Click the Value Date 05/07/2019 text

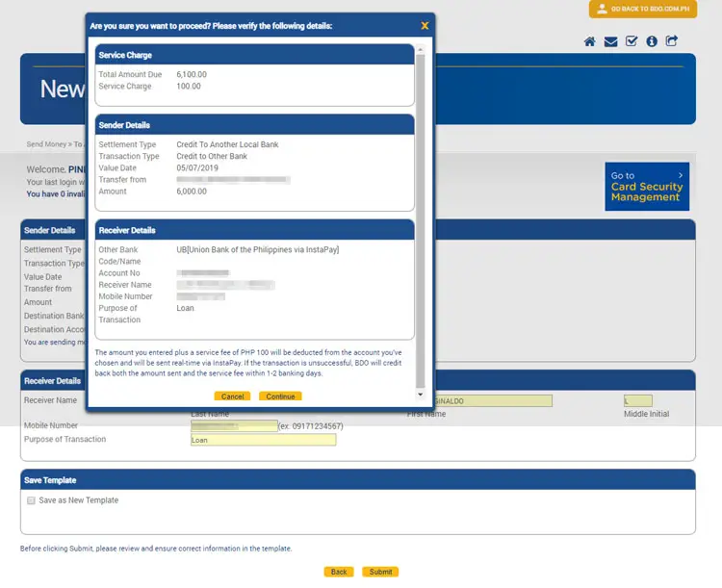[197, 168]
